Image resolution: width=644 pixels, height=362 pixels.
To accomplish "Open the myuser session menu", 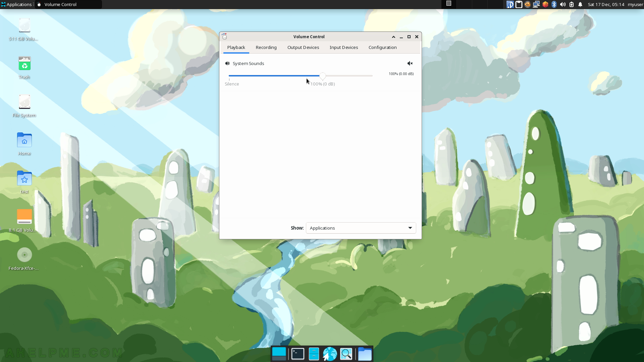I will (635, 4).
